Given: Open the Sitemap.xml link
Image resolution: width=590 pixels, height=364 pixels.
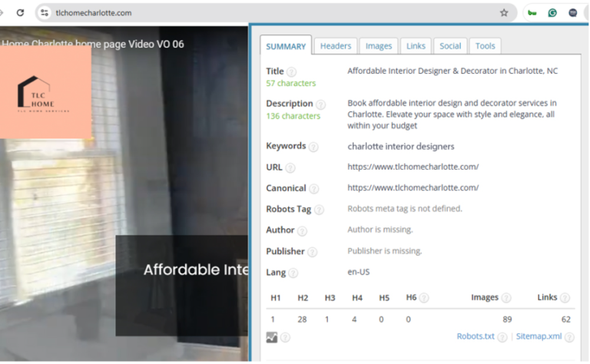Looking at the screenshot, I should pos(539,336).
